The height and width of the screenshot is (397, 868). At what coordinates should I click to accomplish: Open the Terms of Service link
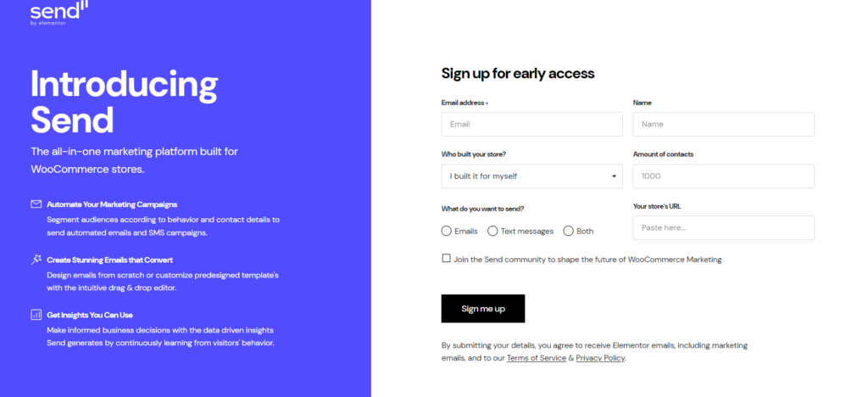(x=536, y=358)
